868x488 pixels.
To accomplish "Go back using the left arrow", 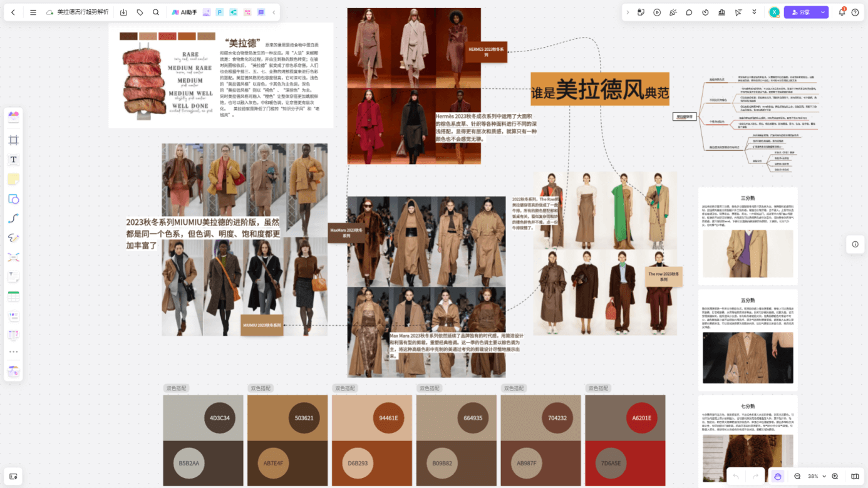I will coord(13,13).
